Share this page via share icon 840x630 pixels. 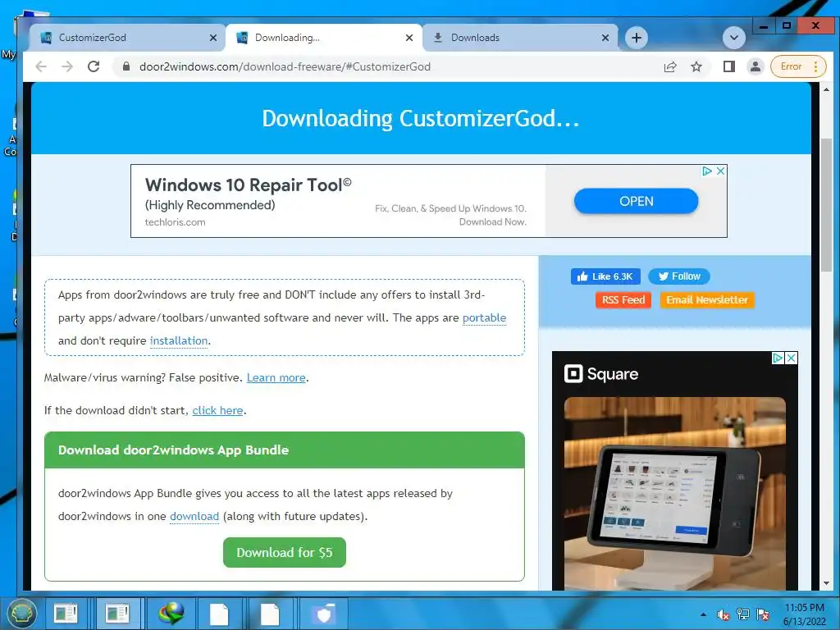point(670,66)
